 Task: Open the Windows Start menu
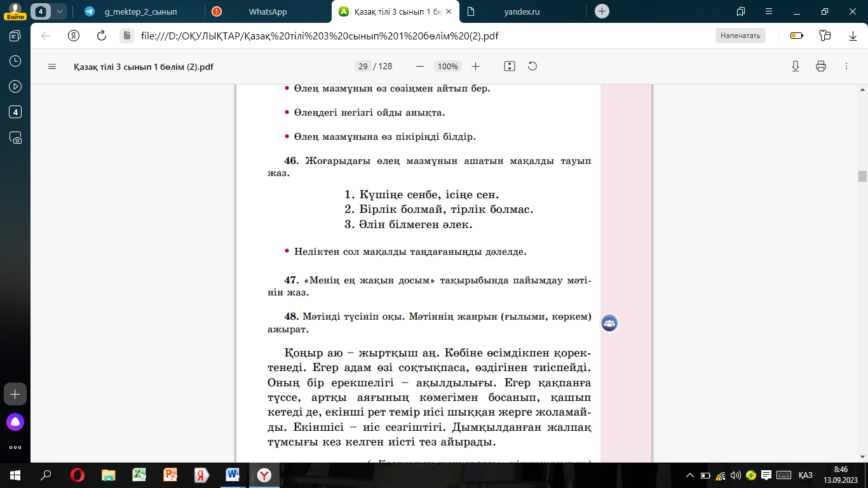pos(15,475)
